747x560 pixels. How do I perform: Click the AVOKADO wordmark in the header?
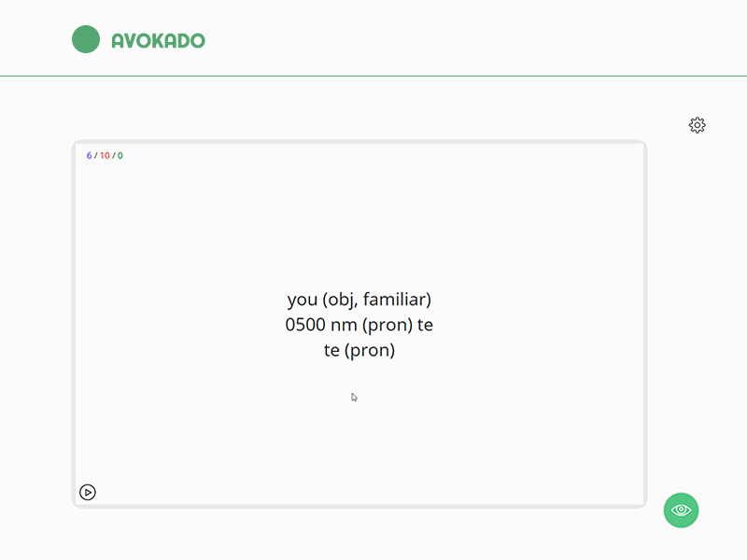coord(158,40)
